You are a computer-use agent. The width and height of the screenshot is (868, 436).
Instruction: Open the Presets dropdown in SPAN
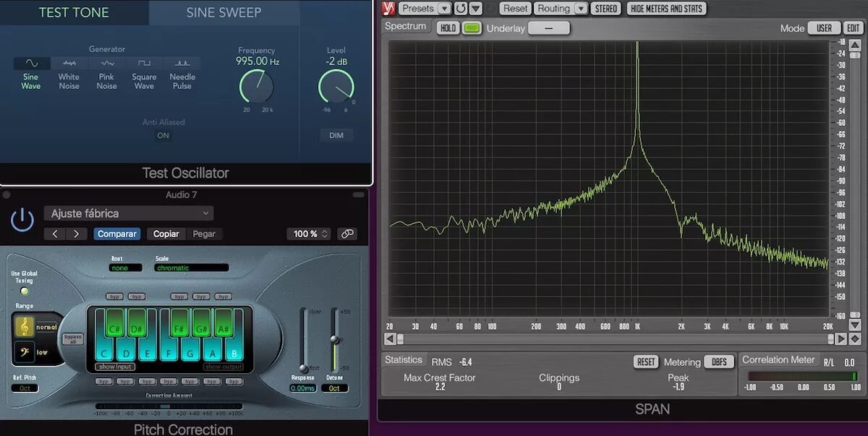click(425, 9)
